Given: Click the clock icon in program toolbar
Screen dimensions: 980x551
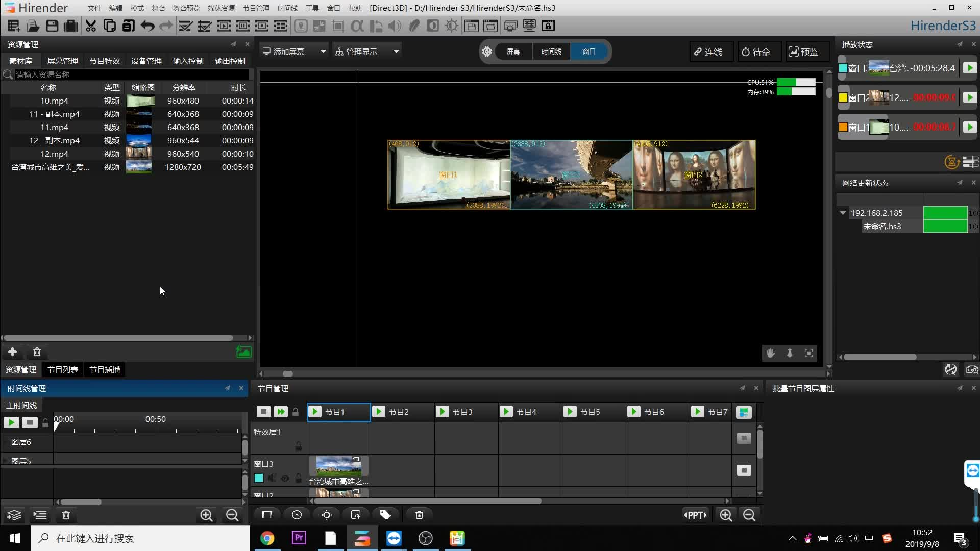Looking at the screenshot, I should click(x=297, y=515).
